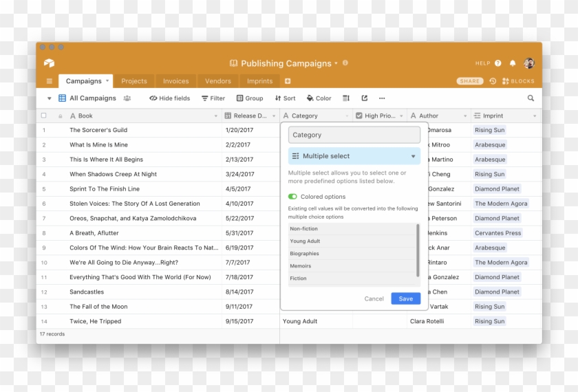Click Cancel in the field editor
This screenshot has height=392, width=578.
374,298
